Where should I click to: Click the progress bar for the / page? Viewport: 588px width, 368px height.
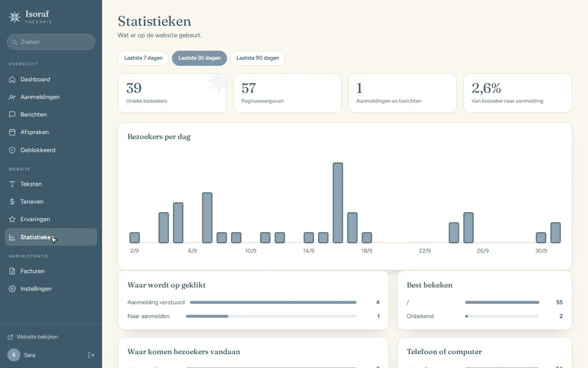[x=502, y=302]
